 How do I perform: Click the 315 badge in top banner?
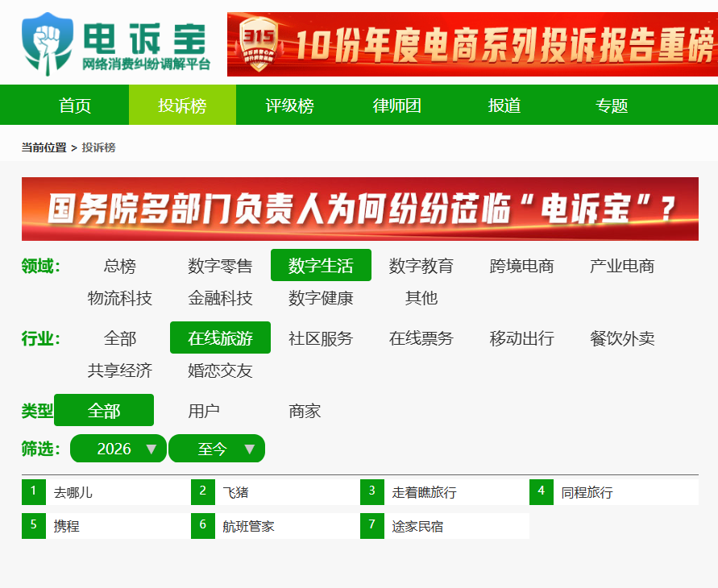tap(259, 44)
